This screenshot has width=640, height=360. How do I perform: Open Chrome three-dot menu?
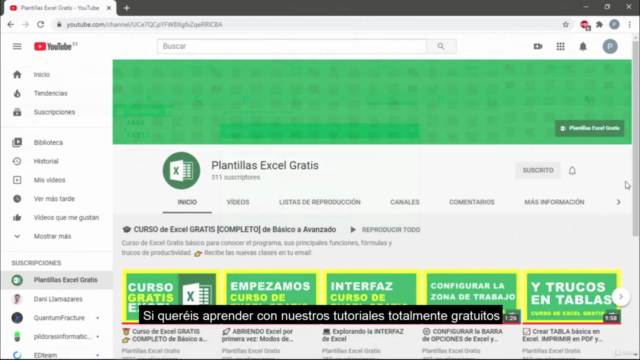[x=629, y=24]
